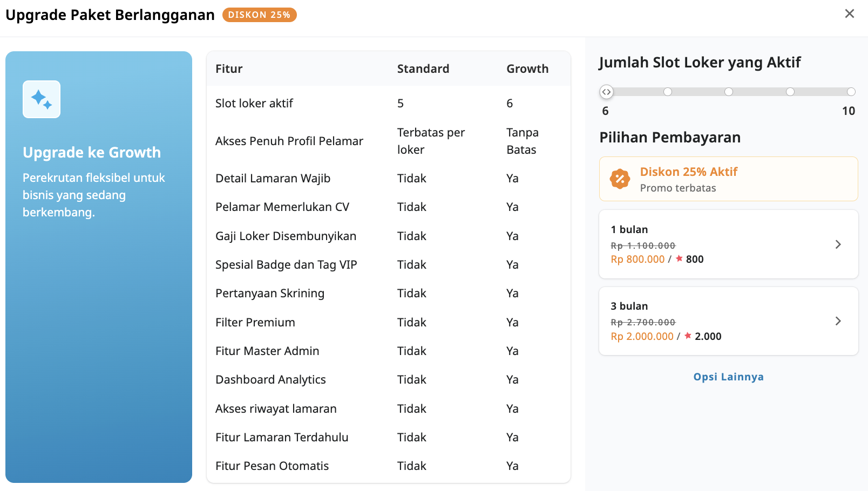Select the 3 bulan payment card
Screen dimensions: 868x491
click(x=728, y=320)
